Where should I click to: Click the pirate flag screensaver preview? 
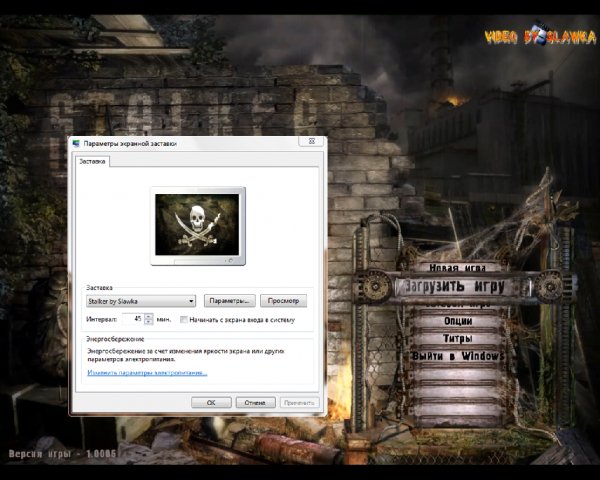click(x=197, y=225)
